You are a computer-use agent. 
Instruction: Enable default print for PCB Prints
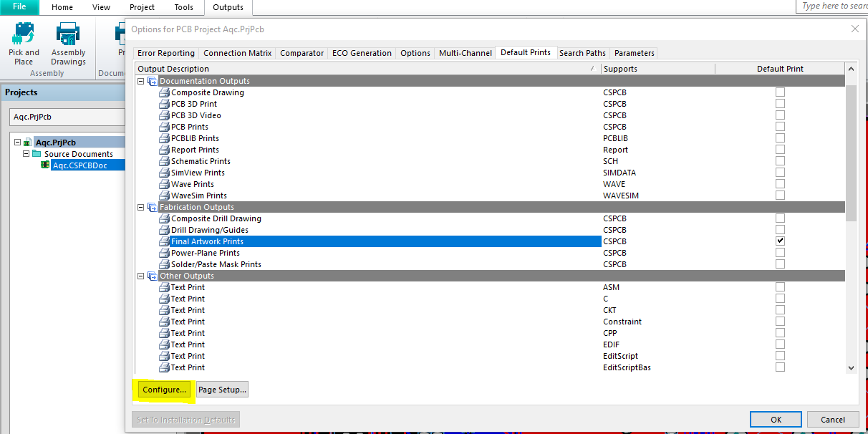780,127
